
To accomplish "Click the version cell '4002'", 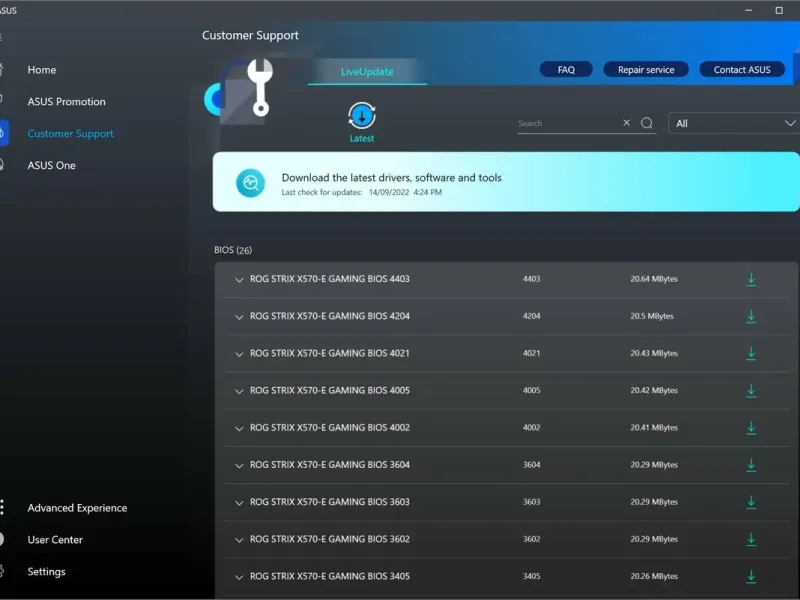I will pos(531,428).
